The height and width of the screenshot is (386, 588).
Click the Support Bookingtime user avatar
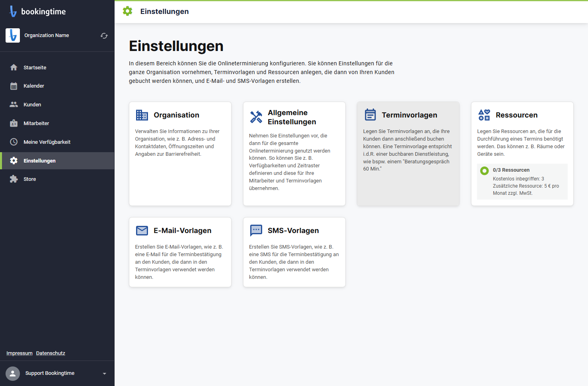(13, 374)
